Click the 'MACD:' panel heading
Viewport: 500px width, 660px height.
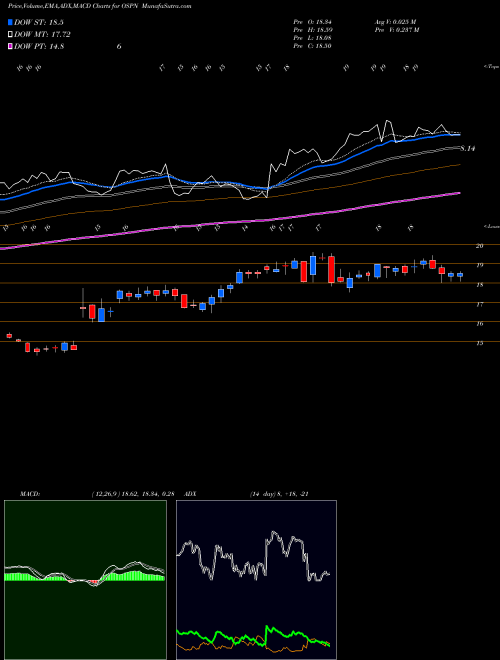(30, 494)
